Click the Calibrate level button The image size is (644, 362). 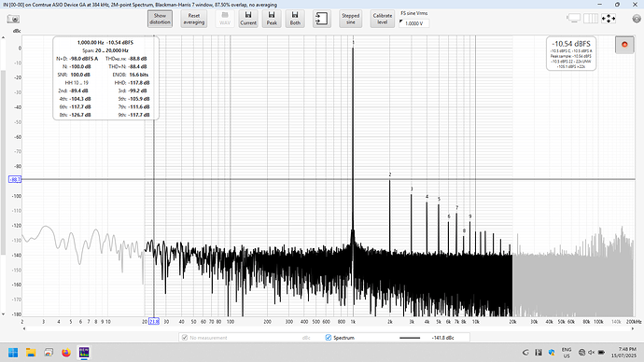(x=383, y=19)
